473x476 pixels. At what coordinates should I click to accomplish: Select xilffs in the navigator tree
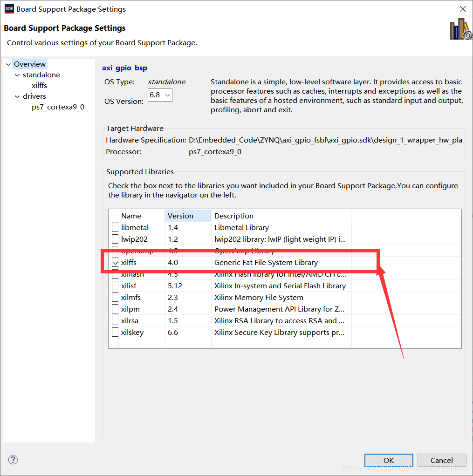[x=39, y=85]
